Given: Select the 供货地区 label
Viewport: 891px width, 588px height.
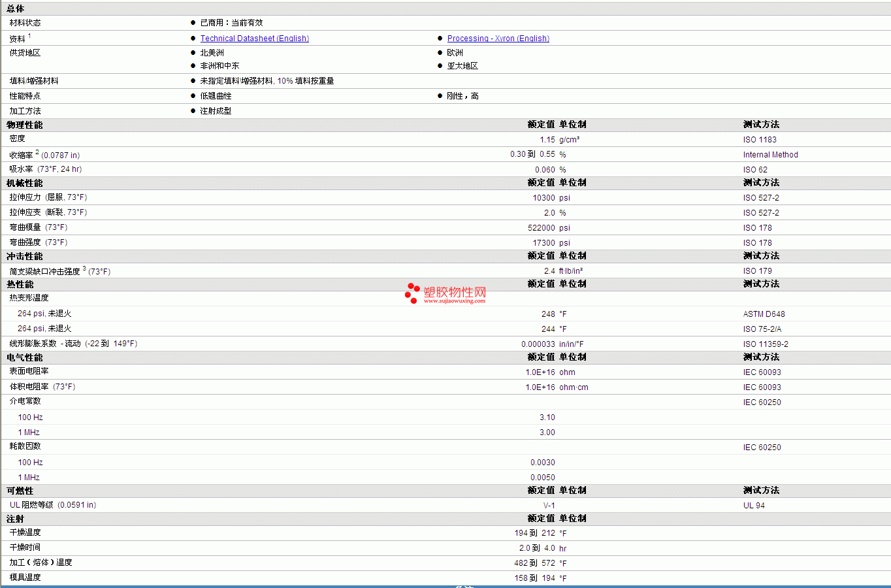Looking at the screenshot, I should [25, 53].
